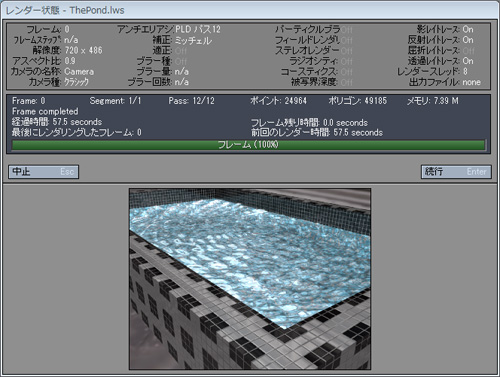Click the 中止 abort button
The height and width of the screenshot is (377, 500).
[x=44, y=172]
